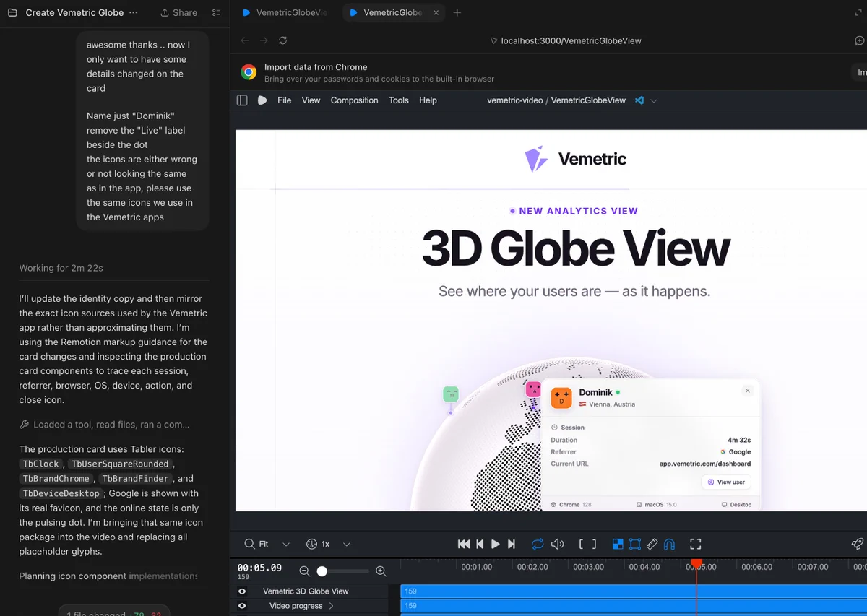
Task: Click the site info icon in address bar
Action: 493,41
